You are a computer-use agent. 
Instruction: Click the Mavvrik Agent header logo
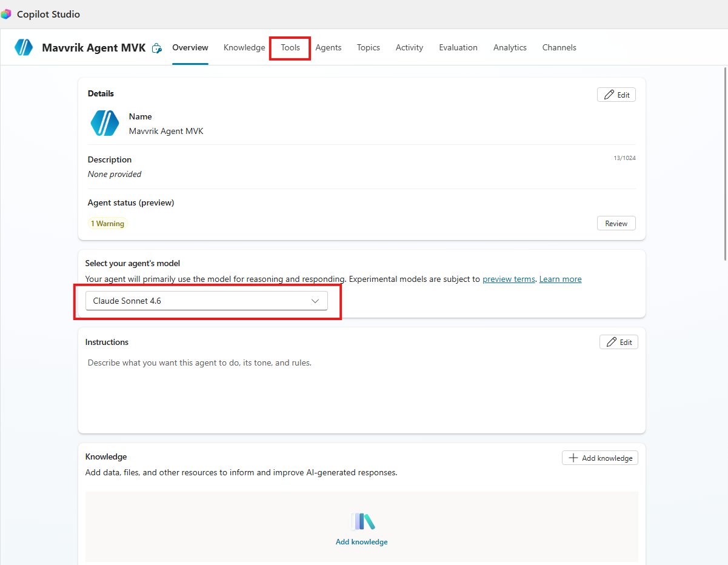[24, 47]
